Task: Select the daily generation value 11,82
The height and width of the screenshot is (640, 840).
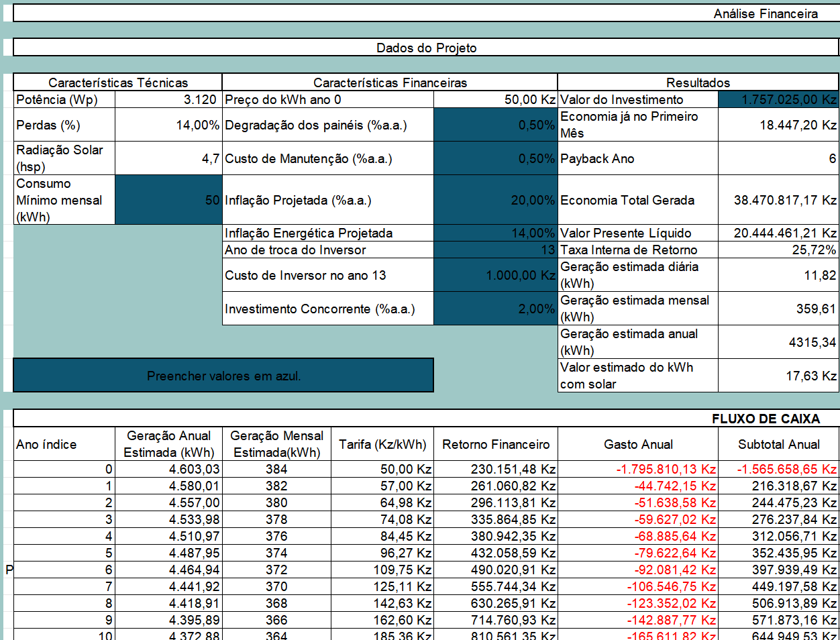Action: coord(778,275)
